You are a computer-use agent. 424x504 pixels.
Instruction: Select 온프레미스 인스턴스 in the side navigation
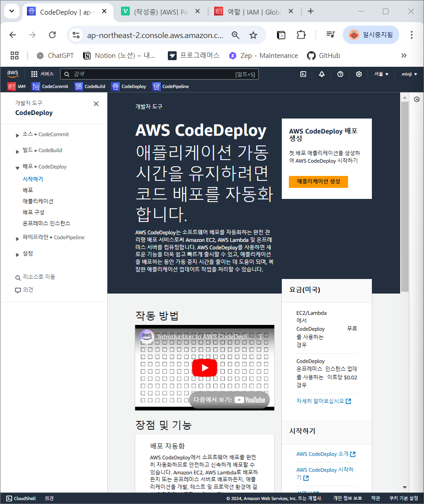click(x=46, y=223)
